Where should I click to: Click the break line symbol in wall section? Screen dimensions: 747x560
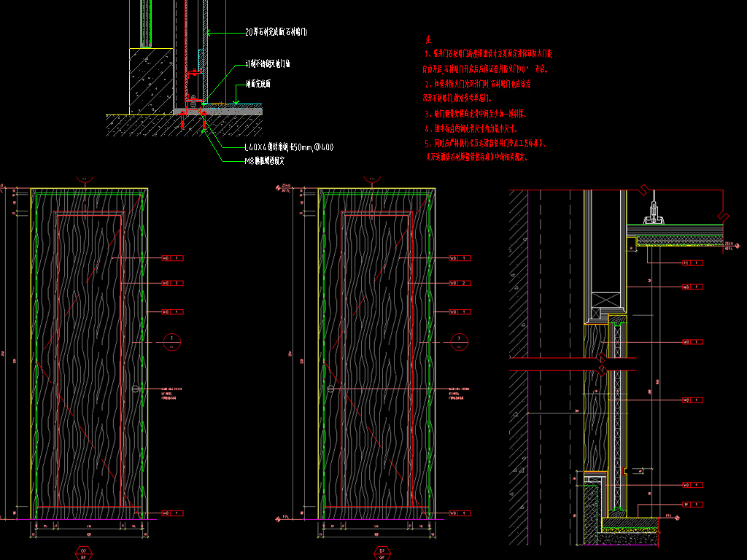(602, 365)
